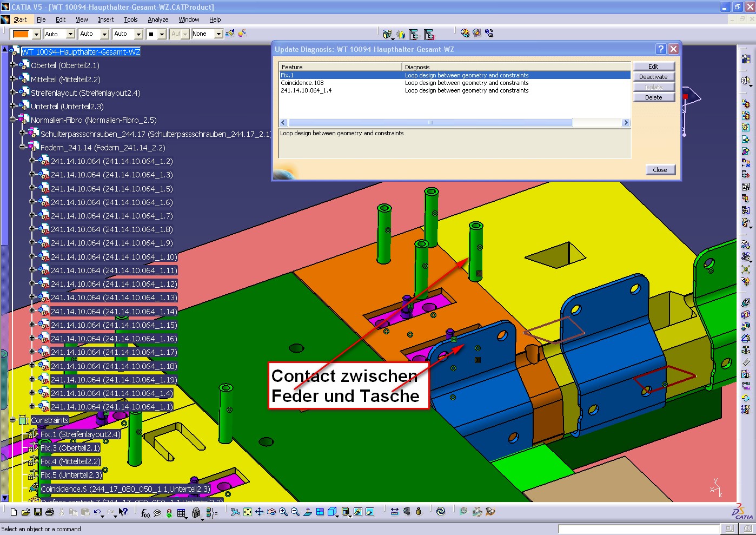The width and height of the screenshot is (756, 535).
Task: Click the New document icon
Action: tap(14, 512)
